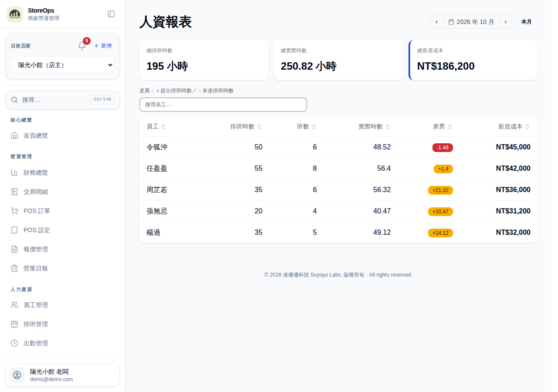Click the user avatar icon at bottom
The height and width of the screenshot is (392, 558).
(x=17, y=375)
